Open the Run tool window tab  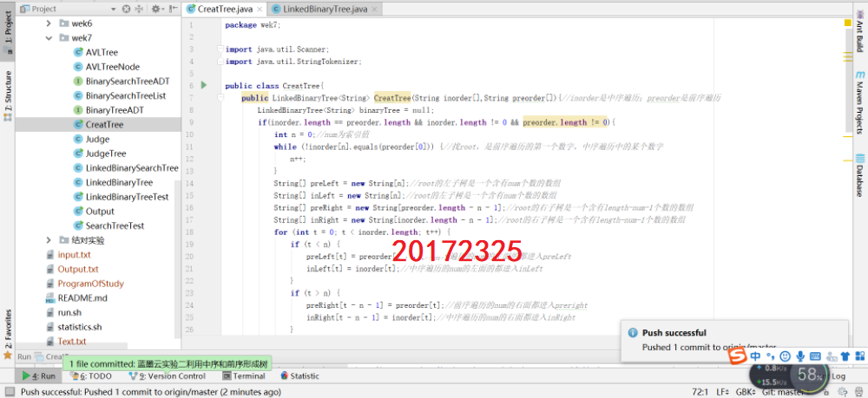(x=39, y=376)
